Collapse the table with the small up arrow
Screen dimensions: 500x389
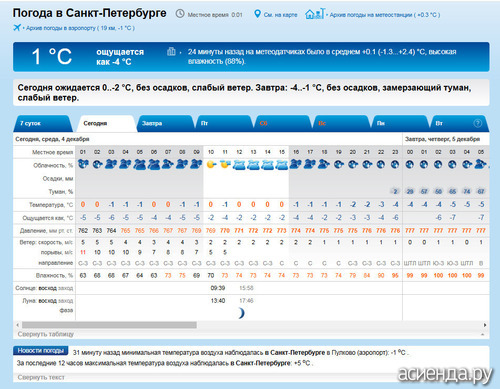[x=483, y=334]
